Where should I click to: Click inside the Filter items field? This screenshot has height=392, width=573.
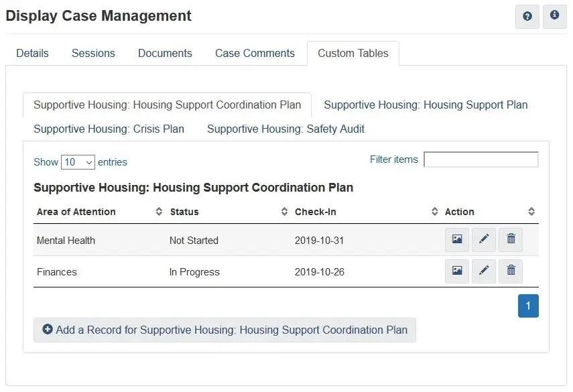coord(481,159)
